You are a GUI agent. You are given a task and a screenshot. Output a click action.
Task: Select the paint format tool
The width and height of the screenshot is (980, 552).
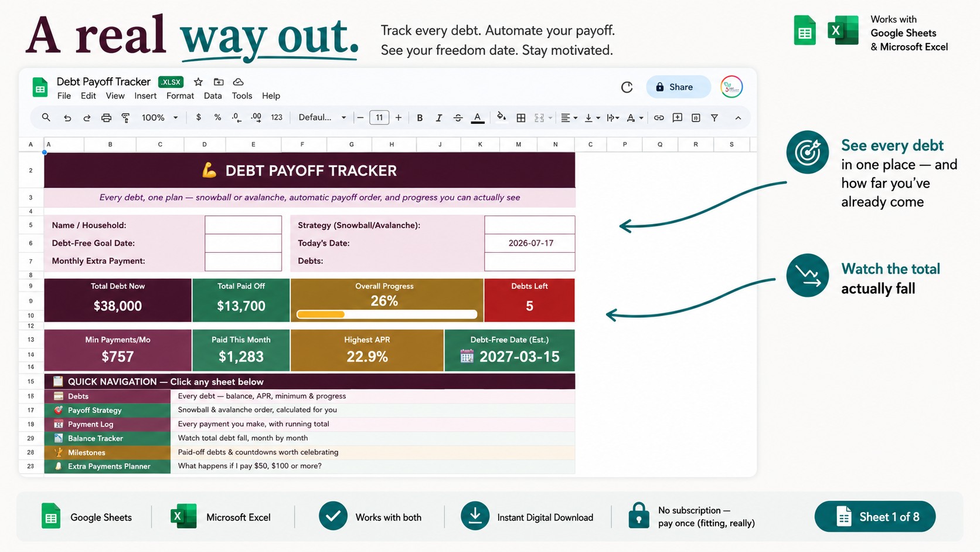coord(125,118)
